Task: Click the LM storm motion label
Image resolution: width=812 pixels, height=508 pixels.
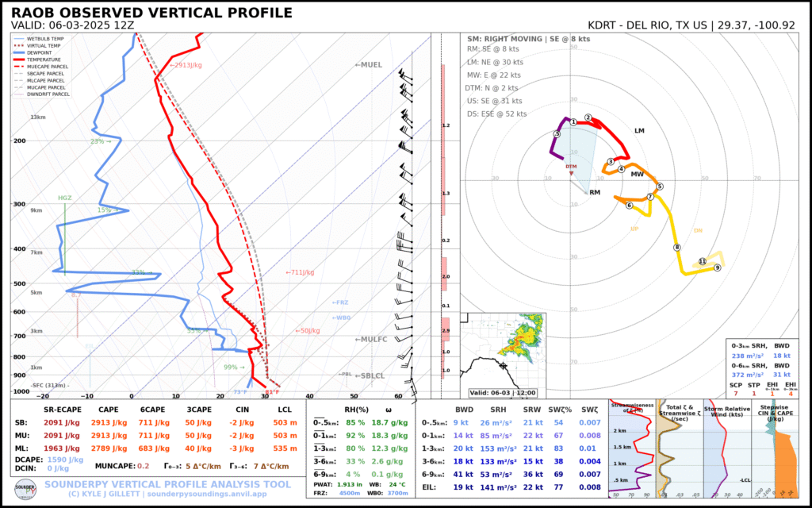Action: (640, 130)
